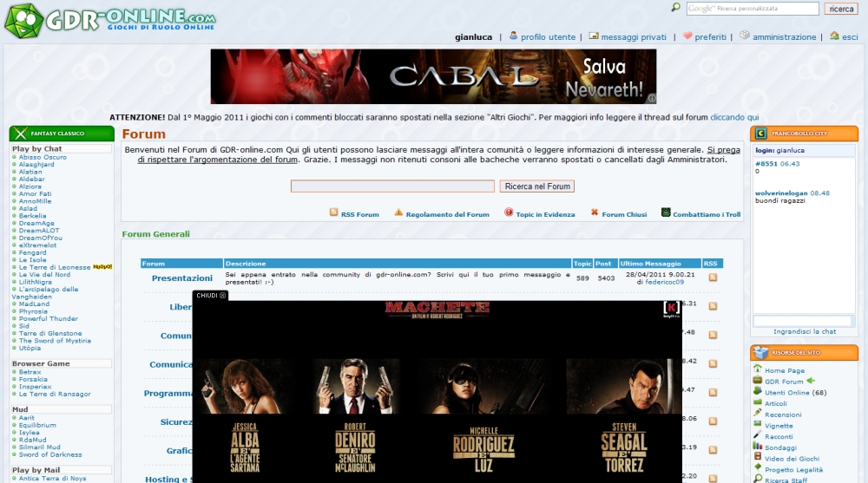Focus the chat message input box
Image resolution: width=868 pixels, height=483 pixels.
coord(803,321)
